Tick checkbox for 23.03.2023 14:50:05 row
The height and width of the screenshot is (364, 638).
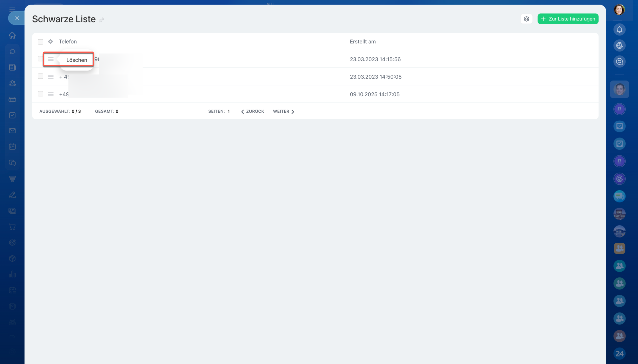pyautogui.click(x=41, y=76)
